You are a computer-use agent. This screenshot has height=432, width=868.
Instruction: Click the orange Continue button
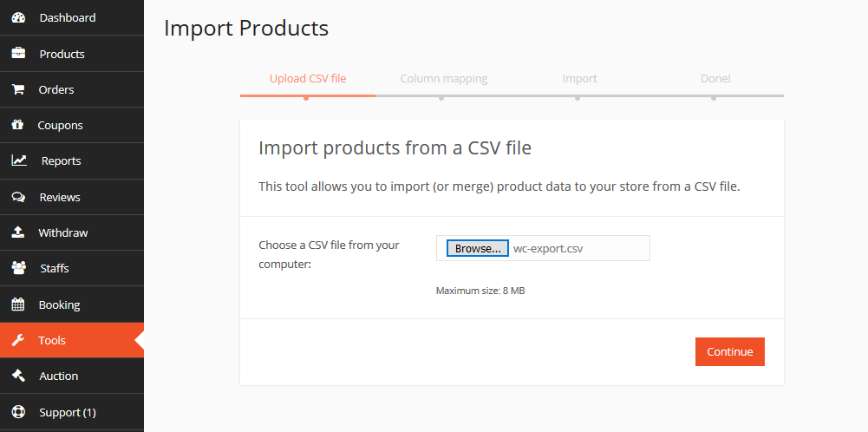pyautogui.click(x=729, y=351)
